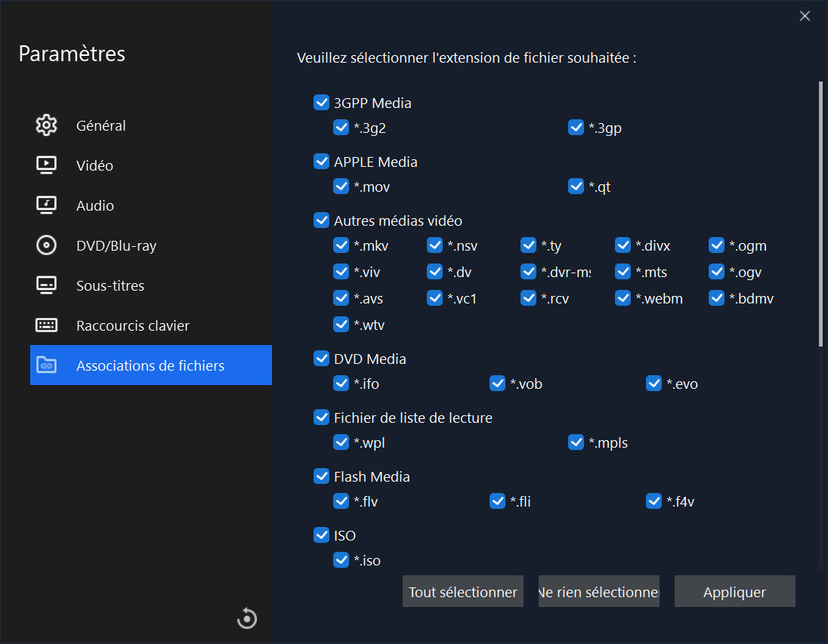This screenshot has width=828, height=644.
Task: Click the Appliquer button
Action: pos(734,592)
